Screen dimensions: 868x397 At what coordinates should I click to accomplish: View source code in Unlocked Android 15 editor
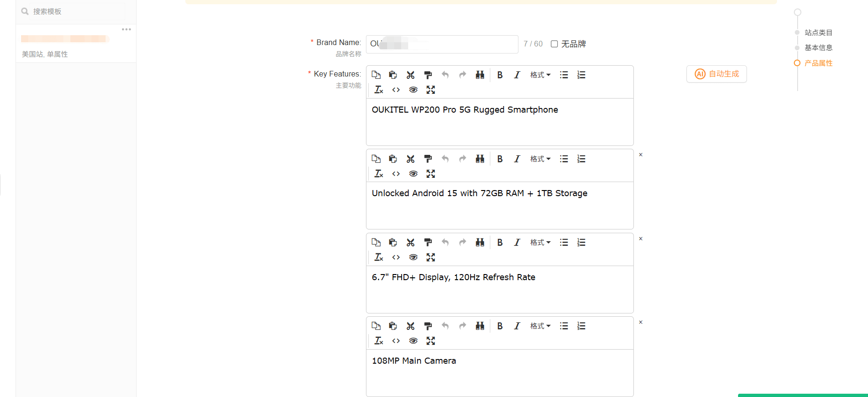pos(396,174)
